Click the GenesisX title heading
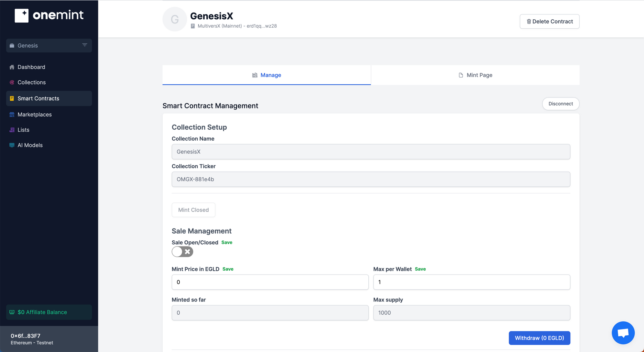Viewport: 644px width, 352px height. tap(212, 16)
